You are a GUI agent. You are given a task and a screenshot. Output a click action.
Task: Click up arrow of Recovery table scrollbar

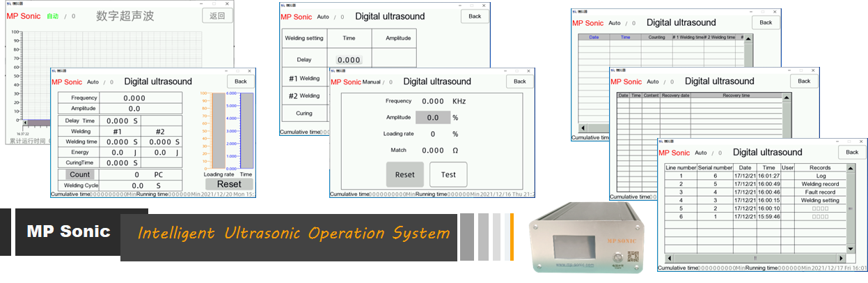(x=787, y=96)
